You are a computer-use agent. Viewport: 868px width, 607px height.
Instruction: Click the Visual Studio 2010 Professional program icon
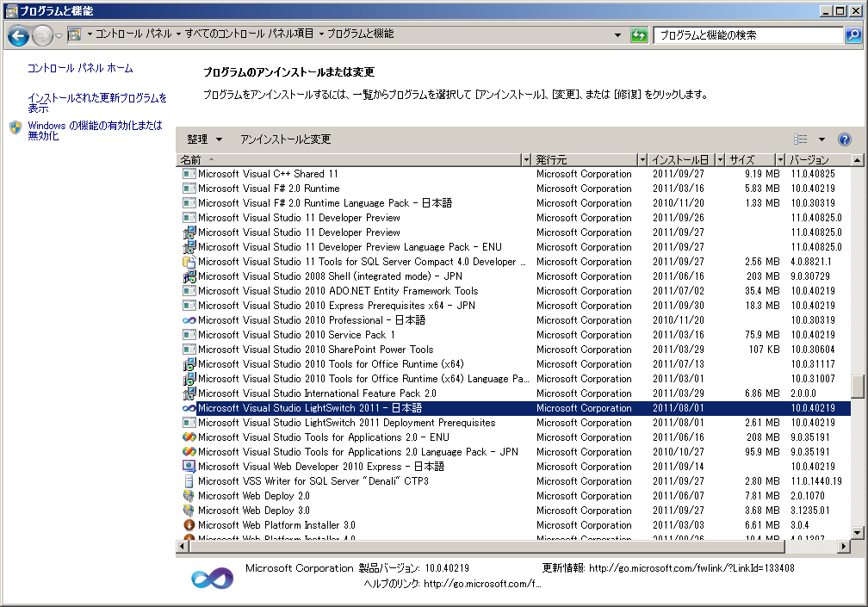pos(191,320)
